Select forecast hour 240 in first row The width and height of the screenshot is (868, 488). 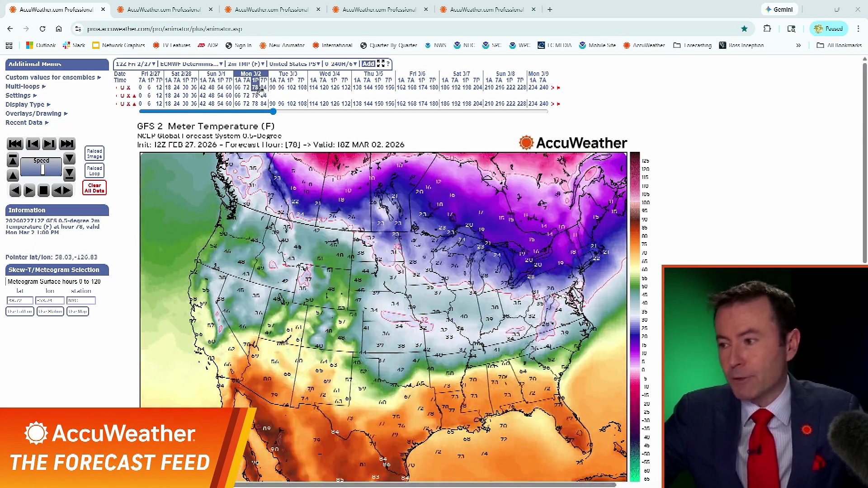tap(544, 87)
